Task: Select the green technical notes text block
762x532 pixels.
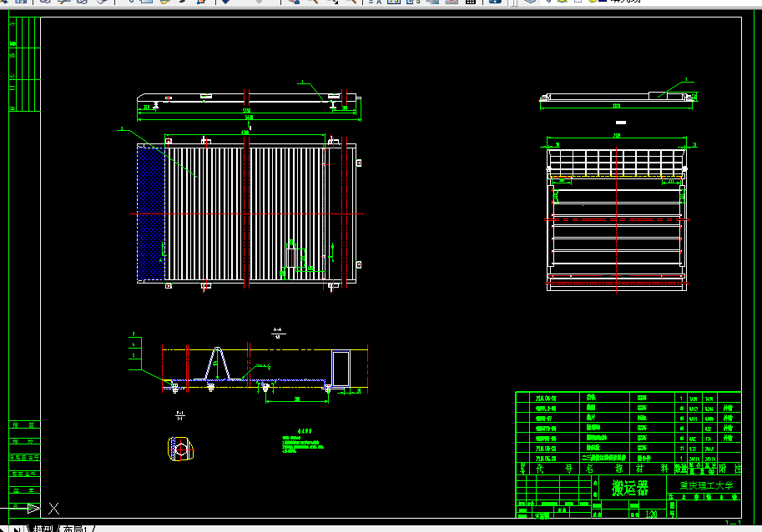Action: point(302,442)
